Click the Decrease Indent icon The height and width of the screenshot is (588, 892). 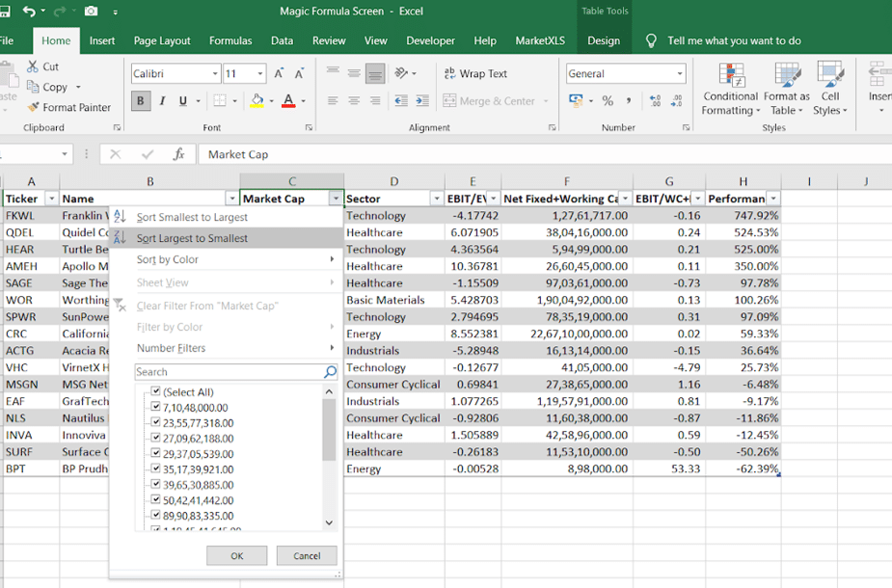coord(401,100)
